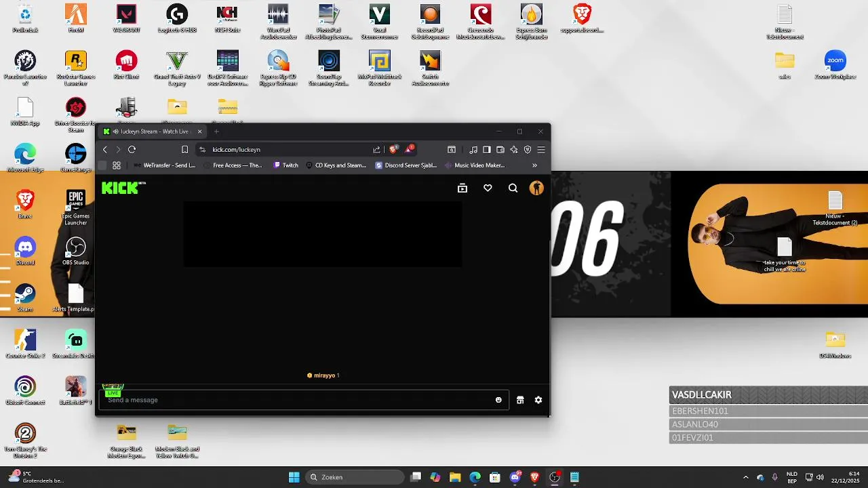Image resolution: width=868 pixels, height=488 pixels.
Task: Open the Music Video Maker bookmark
Action: pos(475,165)
